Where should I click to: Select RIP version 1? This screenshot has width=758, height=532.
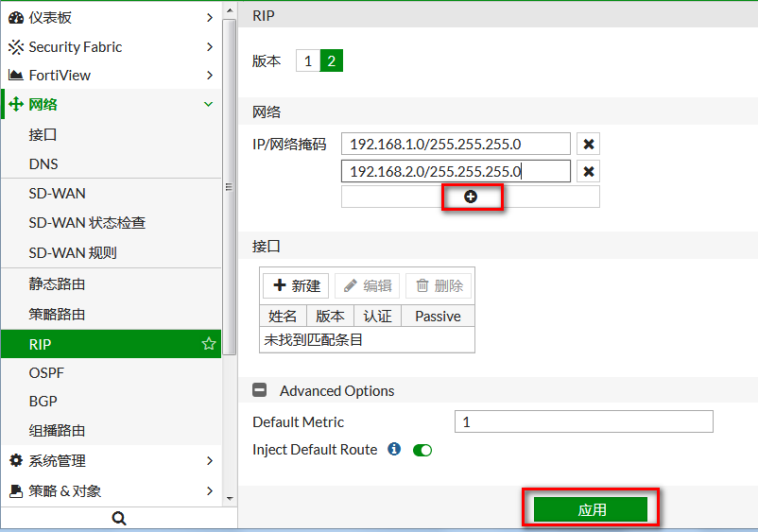pos(308,61)
